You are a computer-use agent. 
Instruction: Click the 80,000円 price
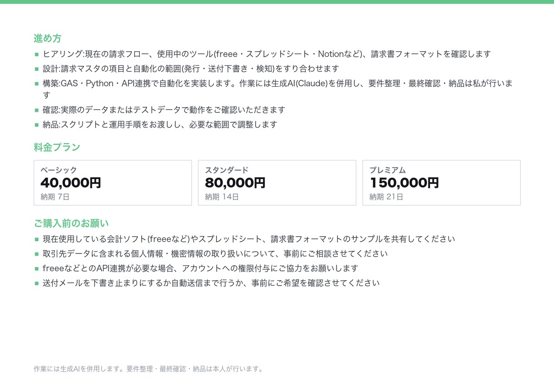235,183
